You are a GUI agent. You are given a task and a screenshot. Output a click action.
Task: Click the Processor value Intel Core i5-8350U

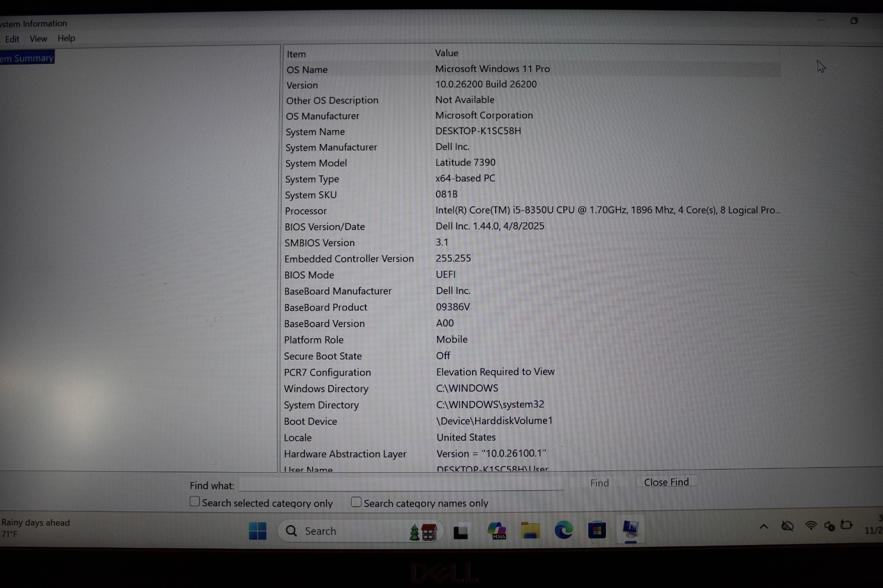point(608,210)
